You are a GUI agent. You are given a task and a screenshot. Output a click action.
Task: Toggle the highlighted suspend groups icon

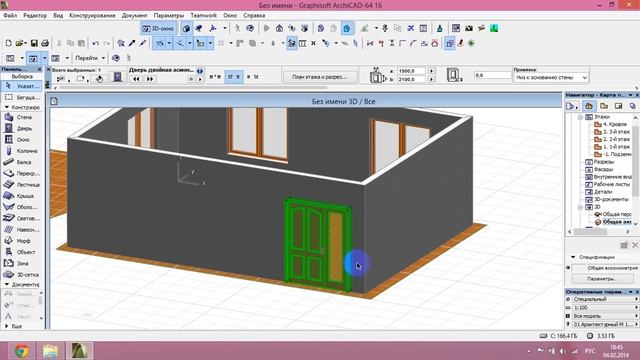tap(449, 43)
